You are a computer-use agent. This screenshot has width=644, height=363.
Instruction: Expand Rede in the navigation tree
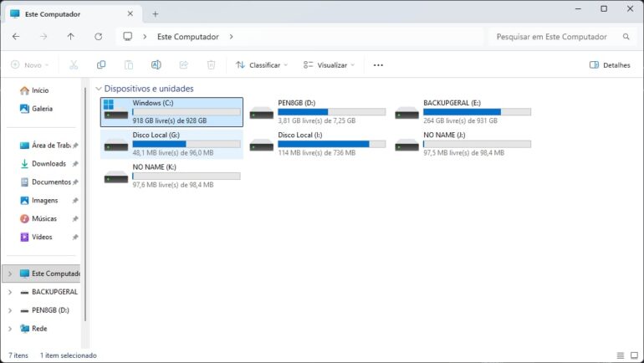[x=10, y=329]
